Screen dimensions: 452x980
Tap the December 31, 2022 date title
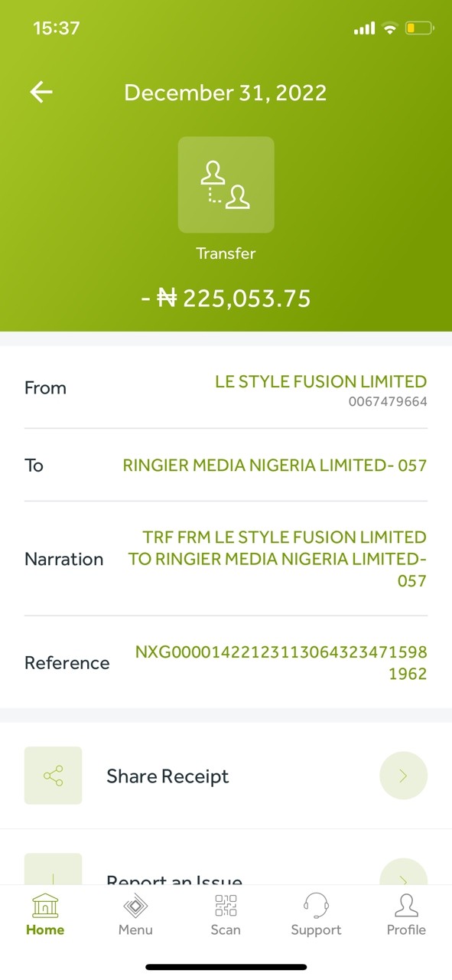click(x=226, y=93)
